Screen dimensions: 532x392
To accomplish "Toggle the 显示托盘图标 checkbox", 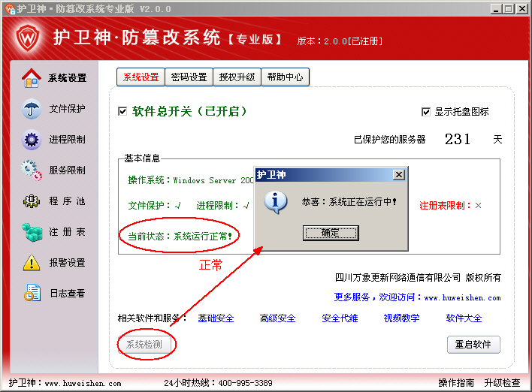I will (426, 112).
